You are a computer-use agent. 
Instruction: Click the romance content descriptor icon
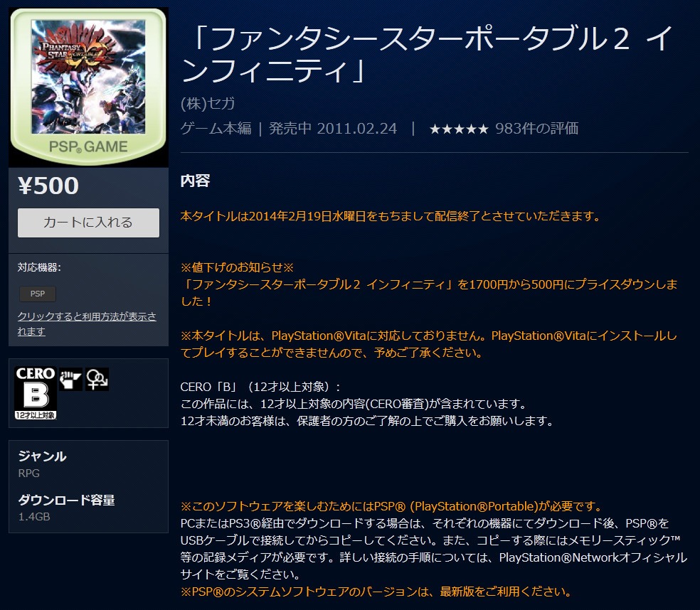coord(97,380)
